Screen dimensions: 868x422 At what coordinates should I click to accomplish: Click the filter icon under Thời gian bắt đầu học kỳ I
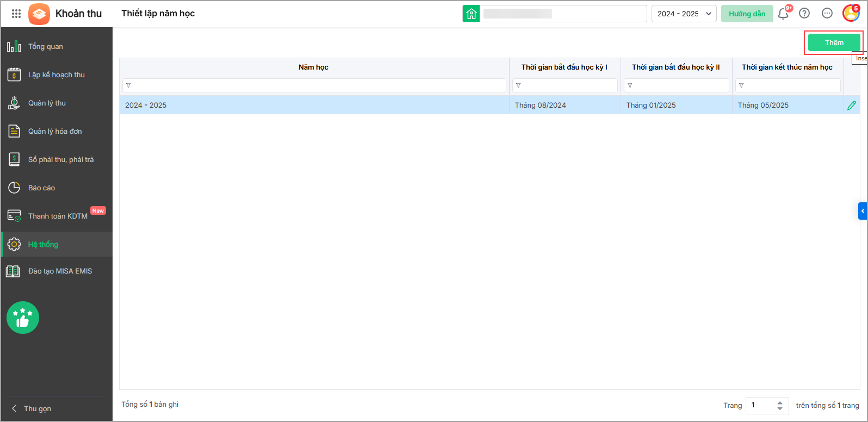tap(518, 85)
